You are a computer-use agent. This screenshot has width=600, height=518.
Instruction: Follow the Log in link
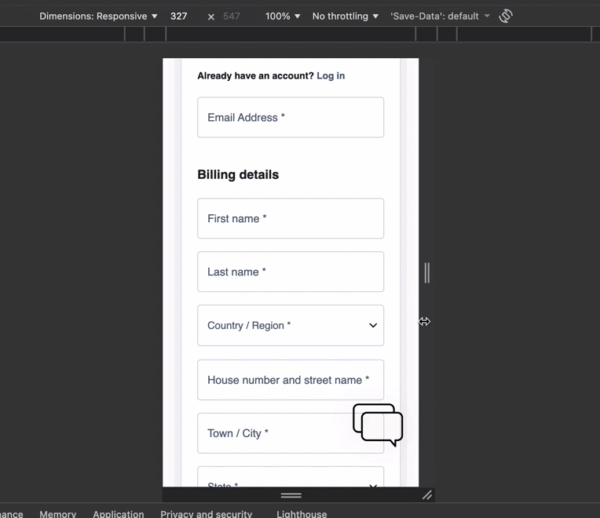pos(331,76)
